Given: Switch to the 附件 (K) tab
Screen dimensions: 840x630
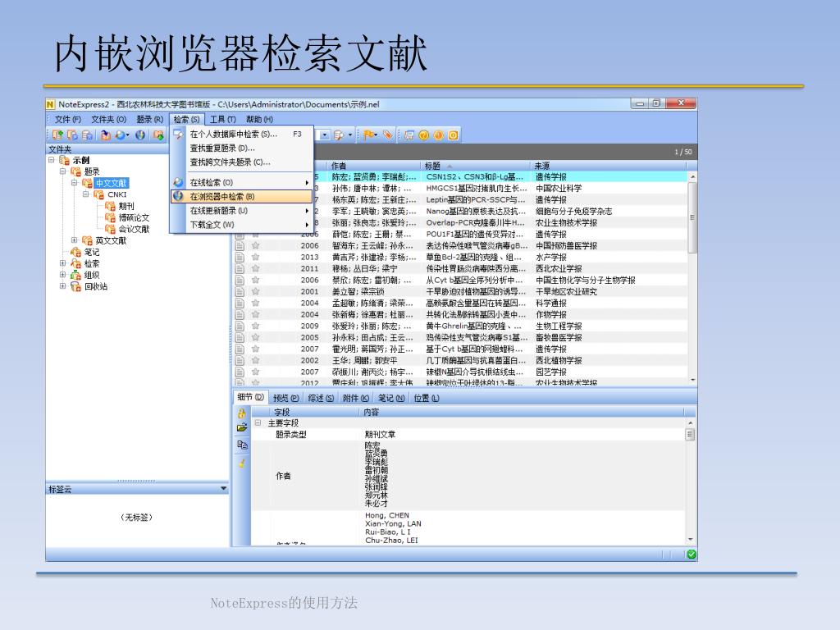Looking at the screenshot, I should tap(356, 398).
